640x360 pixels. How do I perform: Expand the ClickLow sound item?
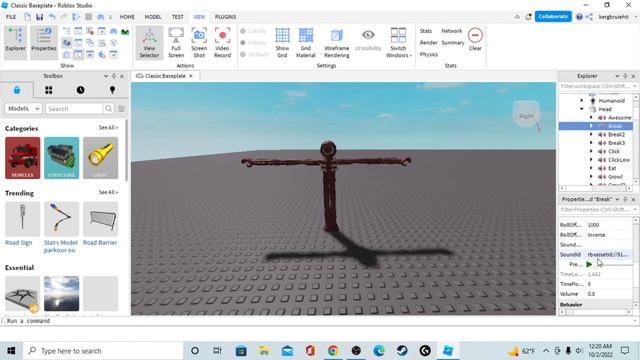[x=591, y=160]
